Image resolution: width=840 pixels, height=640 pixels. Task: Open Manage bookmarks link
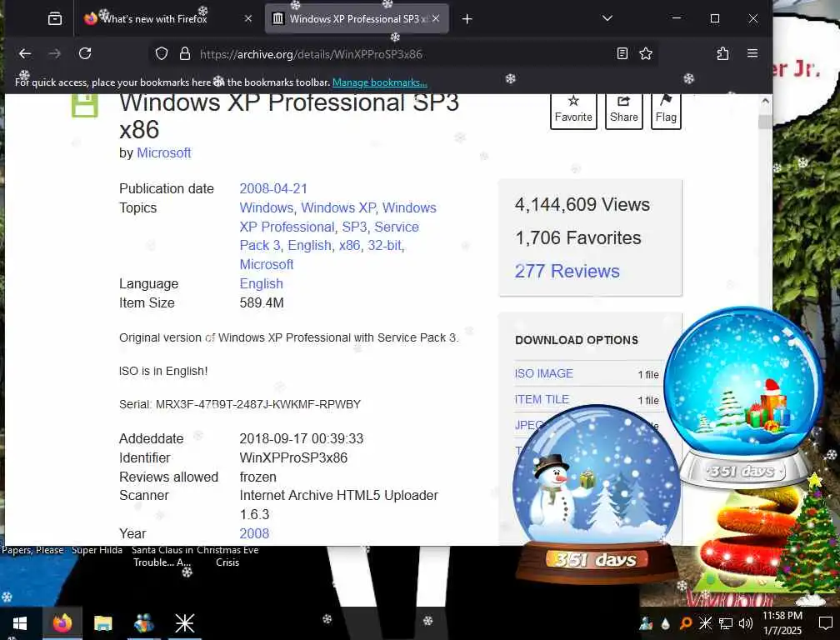click(x=380, y=82)
